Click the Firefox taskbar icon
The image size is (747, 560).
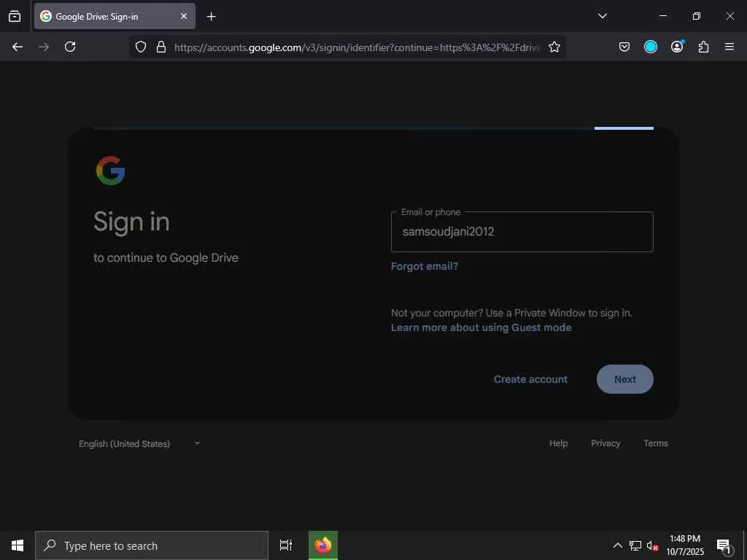click(323, 545)
